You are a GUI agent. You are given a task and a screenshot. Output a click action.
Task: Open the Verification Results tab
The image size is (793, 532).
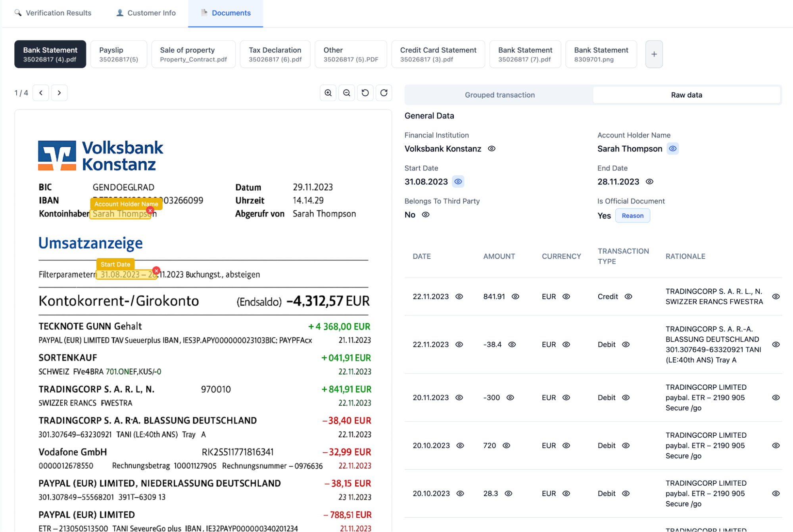[x=53, y=13]
